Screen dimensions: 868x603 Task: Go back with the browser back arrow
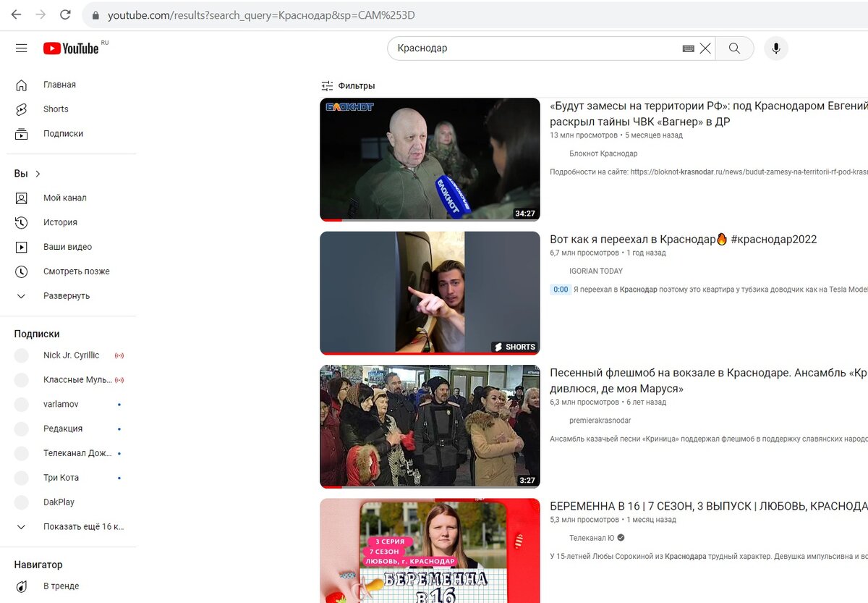click(x=16, y=14)
